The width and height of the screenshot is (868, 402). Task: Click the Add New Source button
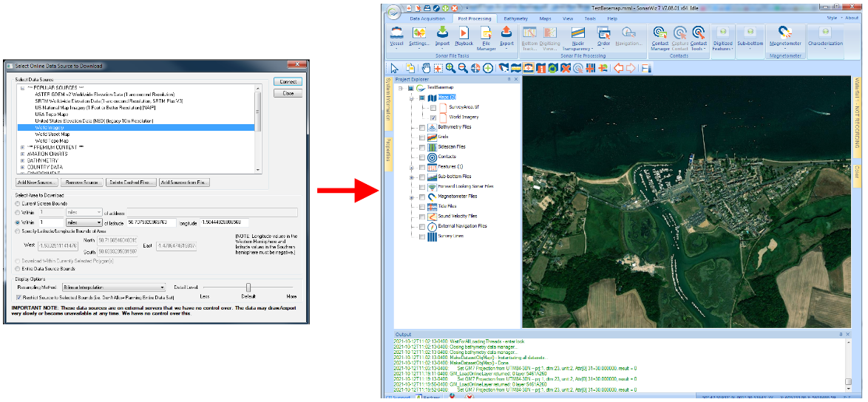[x=36, y=182]
